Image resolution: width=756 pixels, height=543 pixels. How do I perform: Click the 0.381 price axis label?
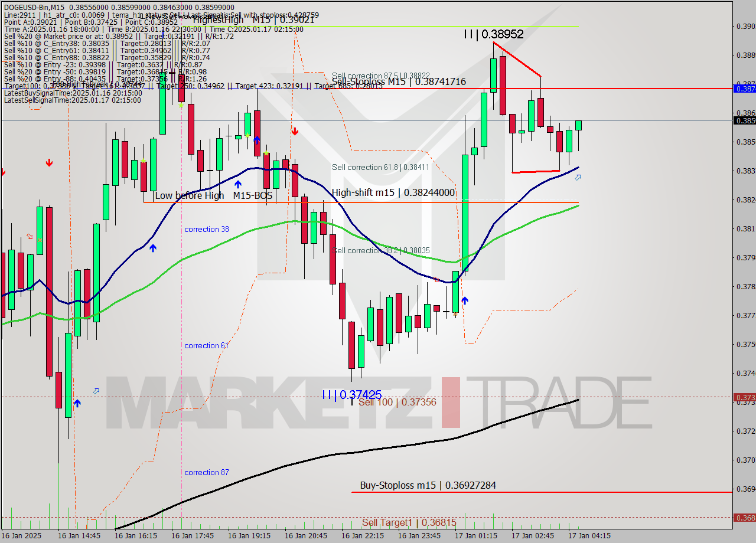pyautogui.click(x=745, y=228)
